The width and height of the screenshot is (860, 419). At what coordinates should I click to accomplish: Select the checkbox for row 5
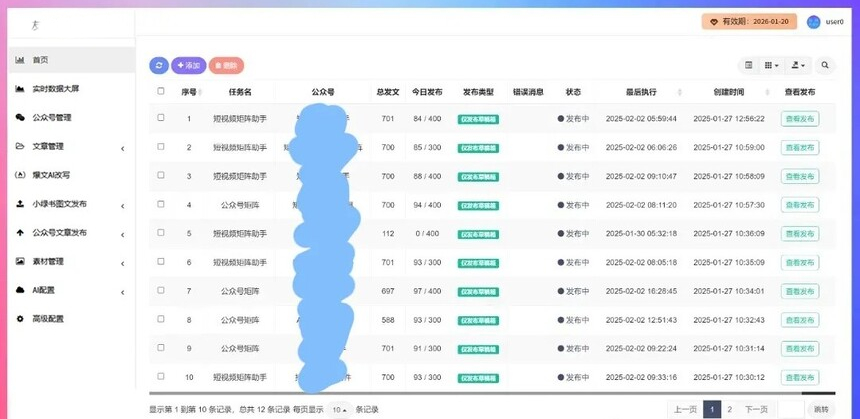pyautogui.click(x=161, y=233)
